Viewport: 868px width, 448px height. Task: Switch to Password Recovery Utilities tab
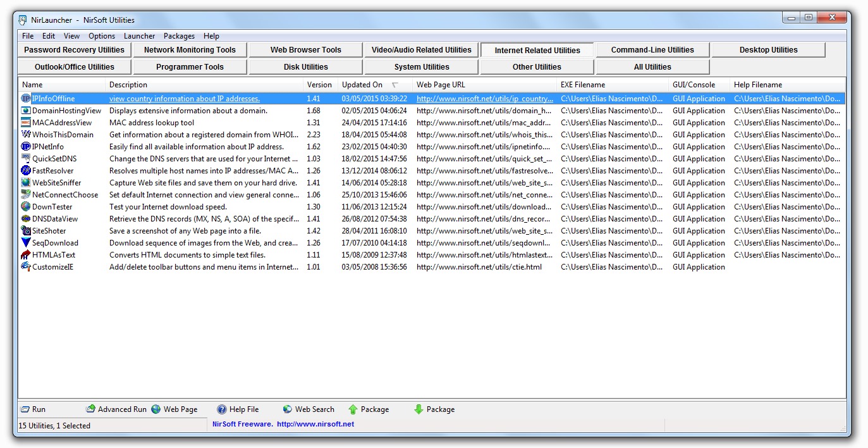pyautogui.click(x=75, y=50)
